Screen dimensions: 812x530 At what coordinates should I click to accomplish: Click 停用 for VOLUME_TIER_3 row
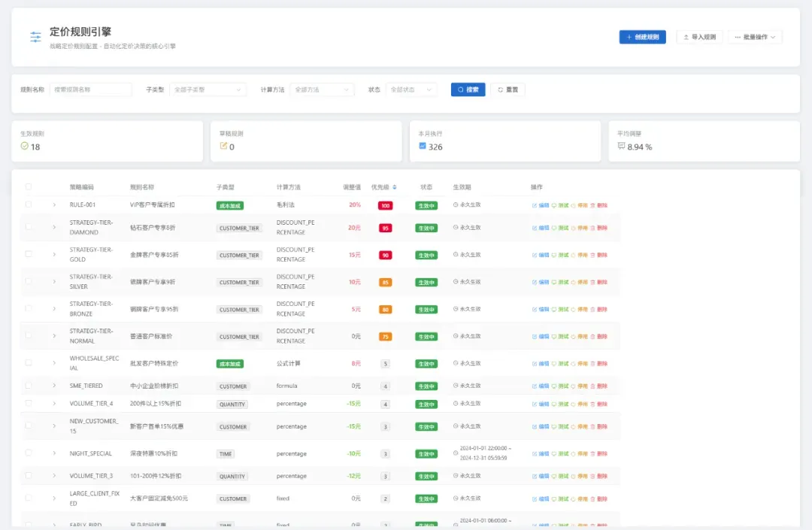[580, 476]
